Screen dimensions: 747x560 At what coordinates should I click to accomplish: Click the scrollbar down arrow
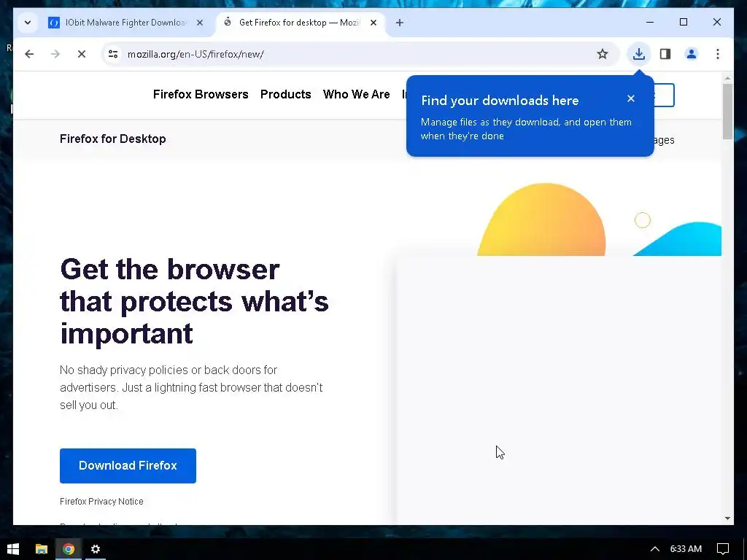pyautogui.click(x=727, y=518)
